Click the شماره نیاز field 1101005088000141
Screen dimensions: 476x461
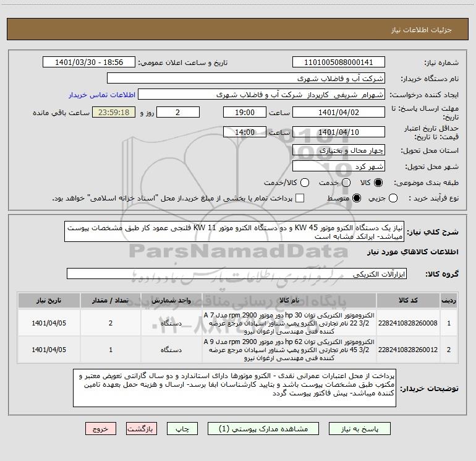click(x=339, y=62)
